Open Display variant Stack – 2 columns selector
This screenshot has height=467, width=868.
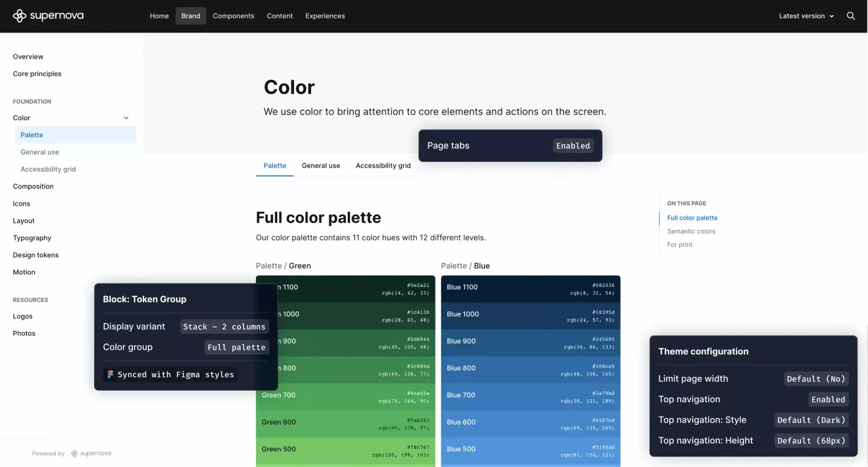tap(224, 327)
